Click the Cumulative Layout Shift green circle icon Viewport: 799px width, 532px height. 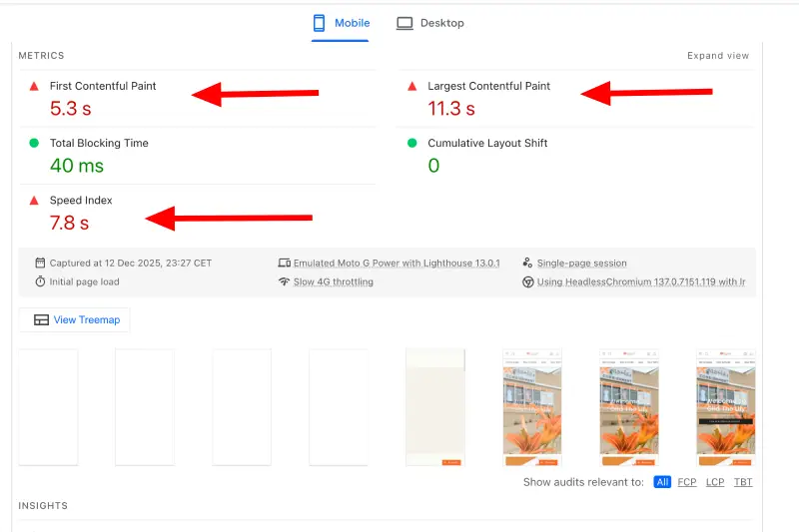coord(412,144)
